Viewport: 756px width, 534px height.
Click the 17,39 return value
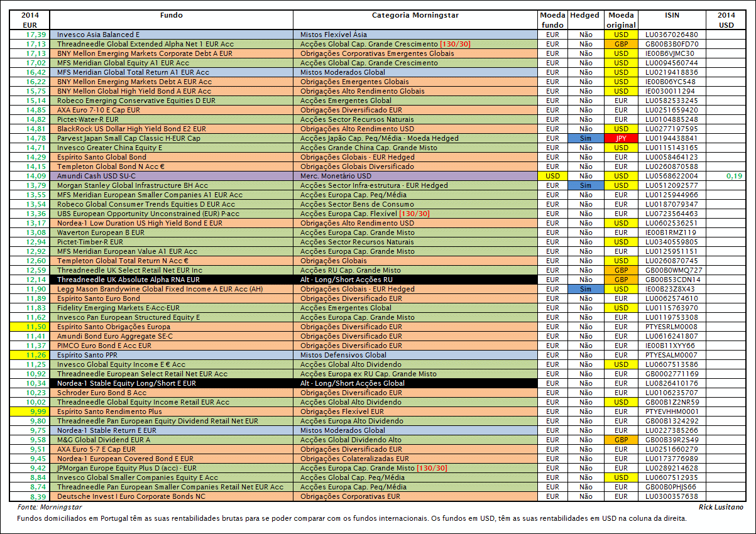pos(30,35)
